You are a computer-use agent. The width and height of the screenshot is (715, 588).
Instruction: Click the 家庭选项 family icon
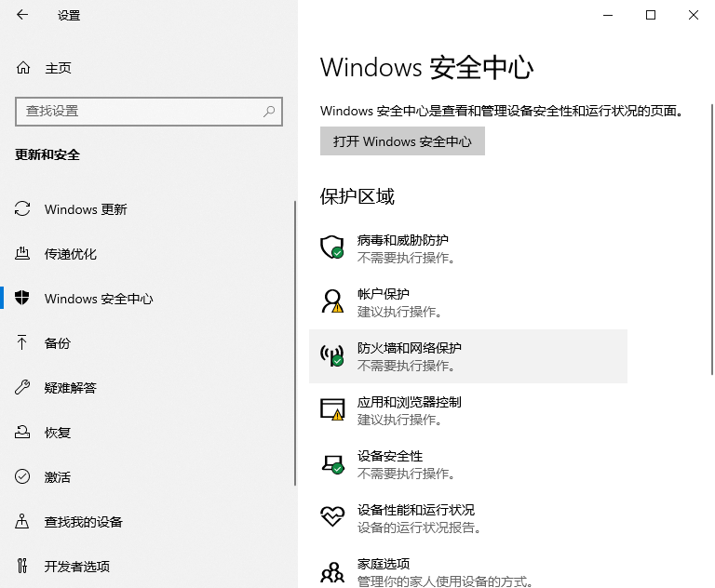click(332, 572)
